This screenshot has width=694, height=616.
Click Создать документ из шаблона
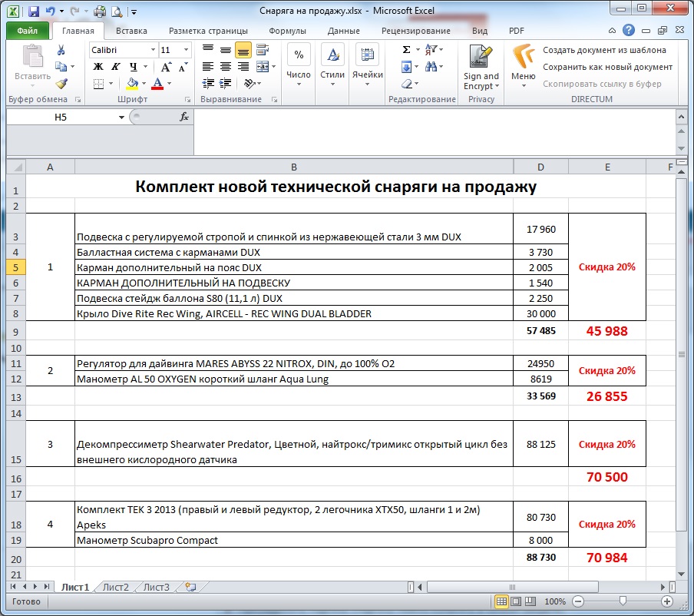[x=603, y=50]
